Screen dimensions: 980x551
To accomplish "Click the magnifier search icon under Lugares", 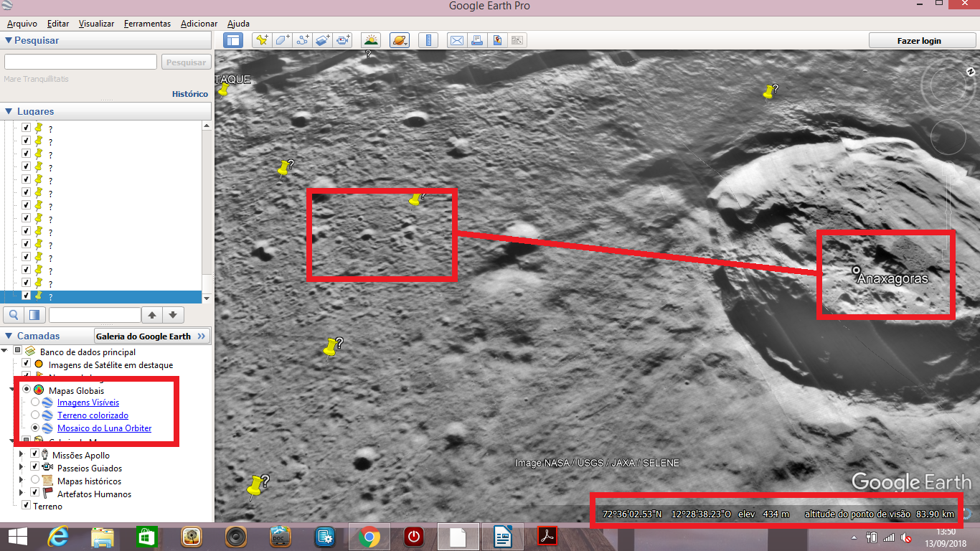I will tap(14, 314).
